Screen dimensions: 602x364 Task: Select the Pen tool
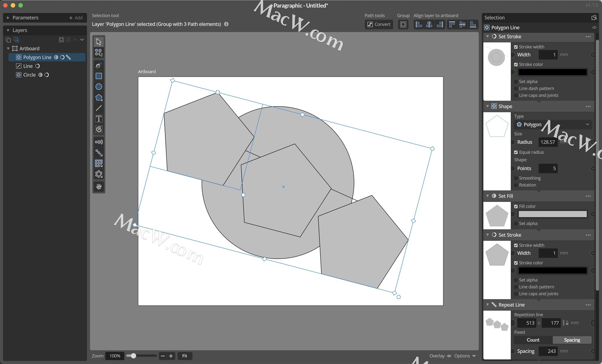[x=98, y=65]
